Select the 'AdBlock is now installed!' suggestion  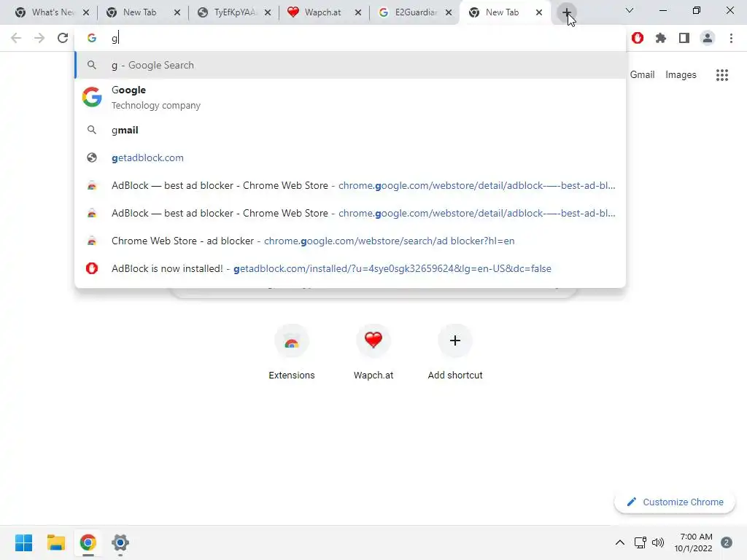pos(350,268)
